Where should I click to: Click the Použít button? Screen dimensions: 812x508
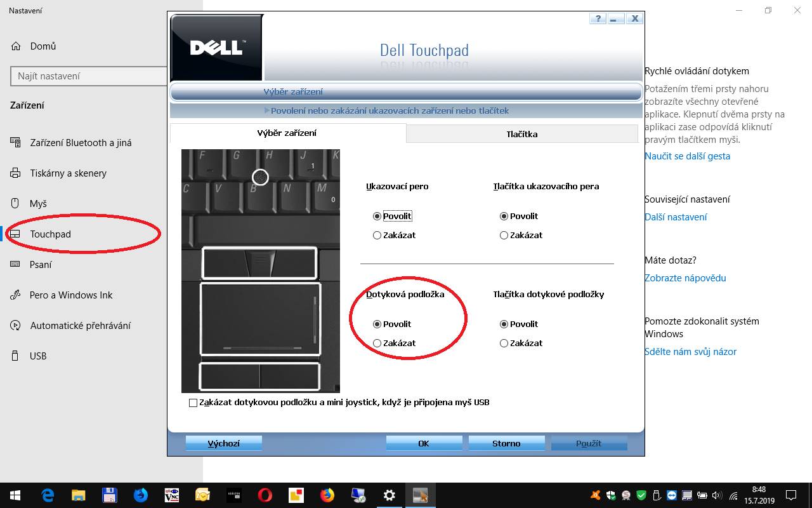[589, 443]
